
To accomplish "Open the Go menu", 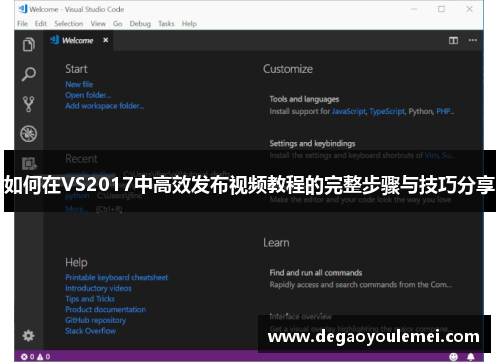I will pyautogui.click(x=117, y=24).
